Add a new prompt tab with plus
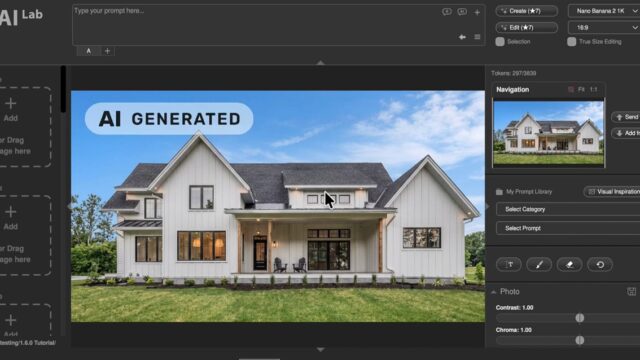 coord(107,51)
